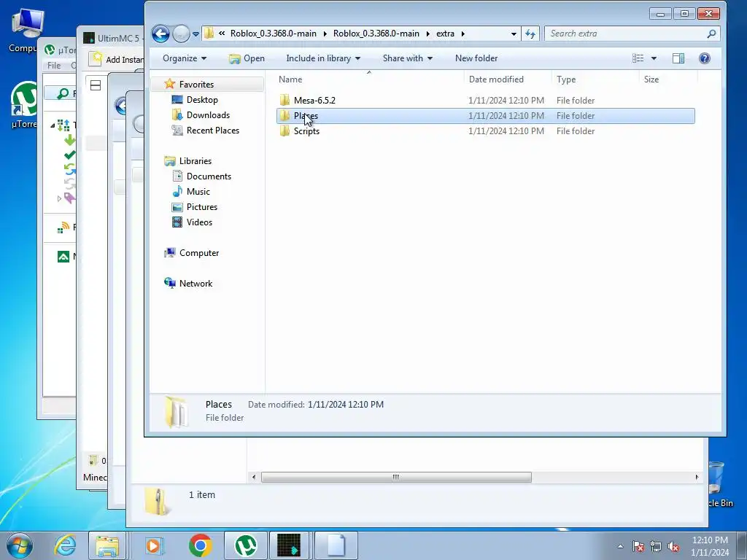The image size is (747, 560).
Task: Click the muted volume tray icon
Action: pos(673,546)
